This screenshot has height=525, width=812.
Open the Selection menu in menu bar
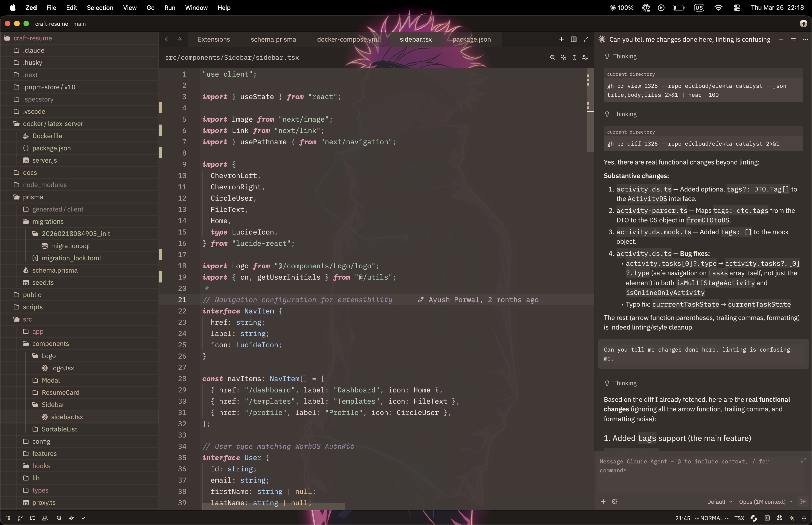[x=100, y=8]
